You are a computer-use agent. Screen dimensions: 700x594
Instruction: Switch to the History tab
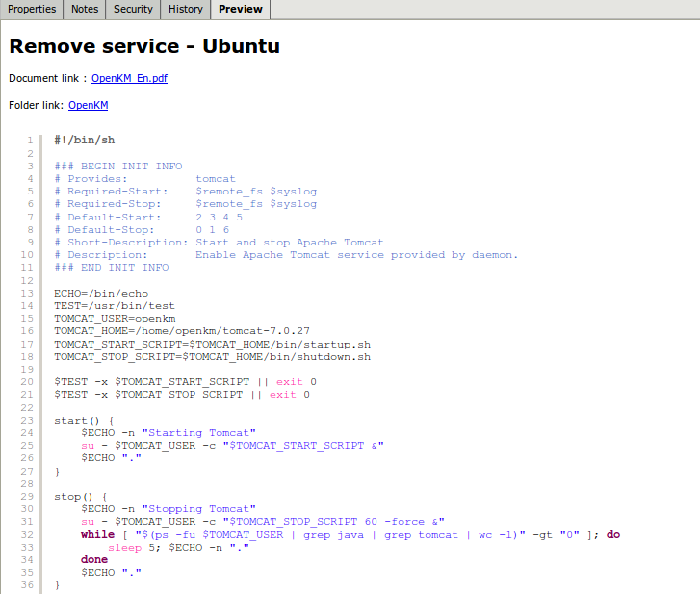[x=185, y=9]
